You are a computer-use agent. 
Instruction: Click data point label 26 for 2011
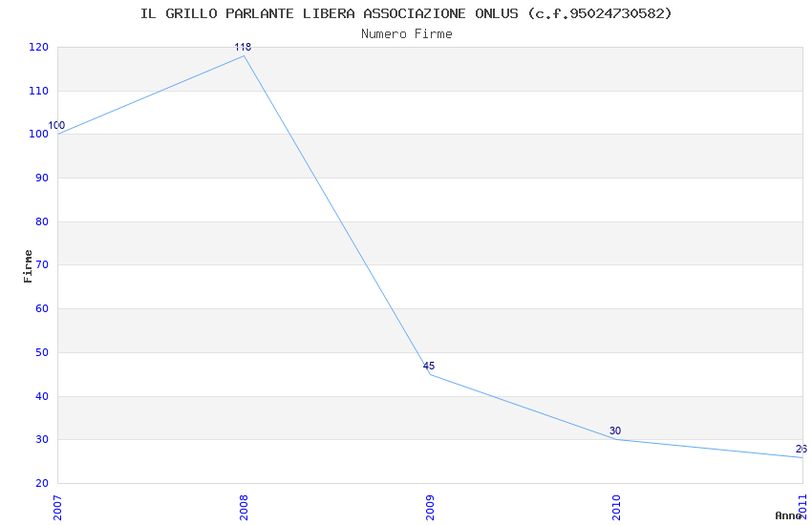click(x=801, y=449)
